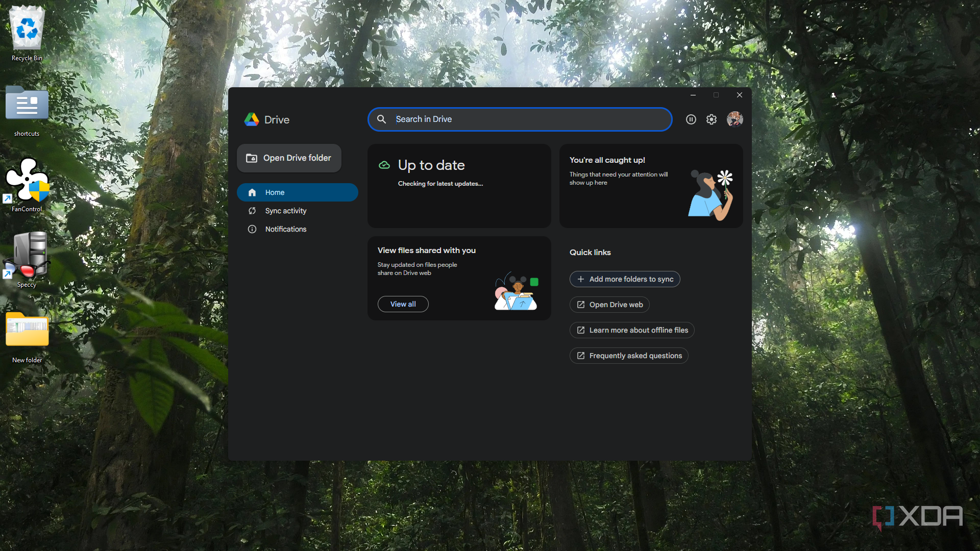This screenshot has width=980, height=551.
Task: Click plus icon on Add more folders
Action: click(581, 279)
